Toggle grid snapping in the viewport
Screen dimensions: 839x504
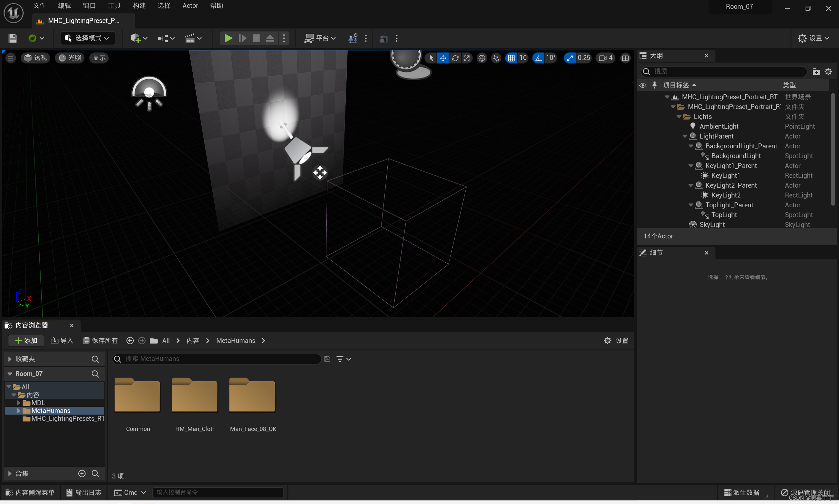[x=511, y=58]
